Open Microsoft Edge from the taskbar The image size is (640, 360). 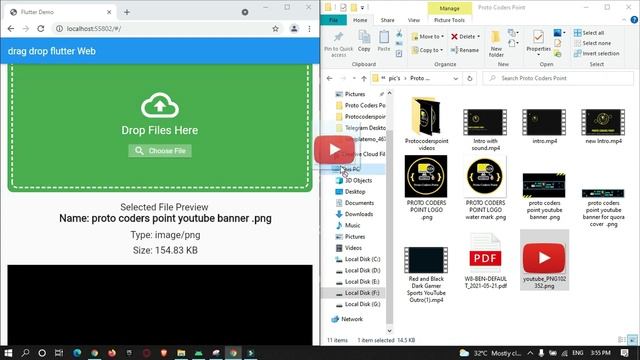coord(77,353)
